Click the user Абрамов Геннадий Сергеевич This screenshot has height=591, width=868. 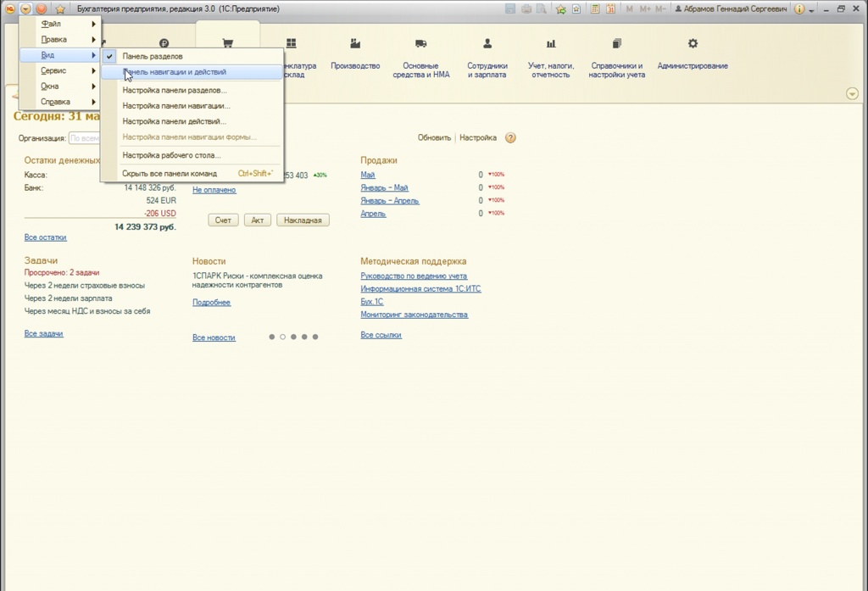(x=731, y=8)
